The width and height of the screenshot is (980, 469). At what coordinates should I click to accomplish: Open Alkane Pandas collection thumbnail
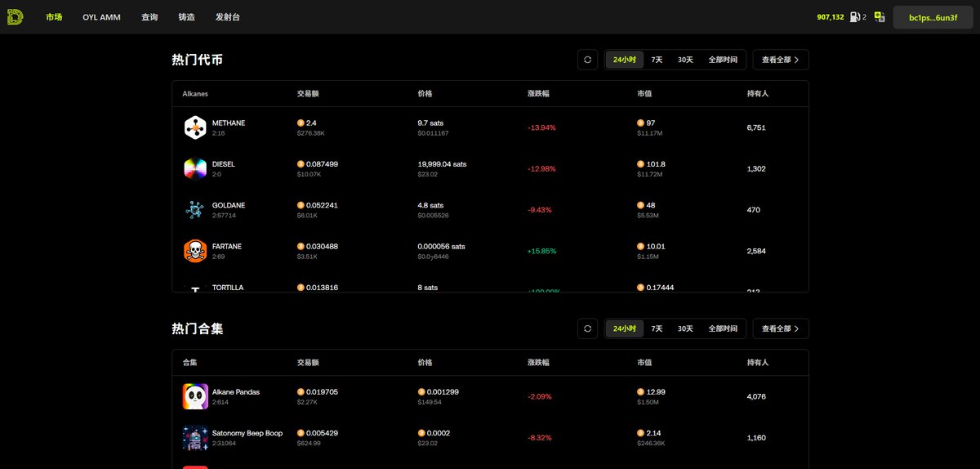click(195, 396)
